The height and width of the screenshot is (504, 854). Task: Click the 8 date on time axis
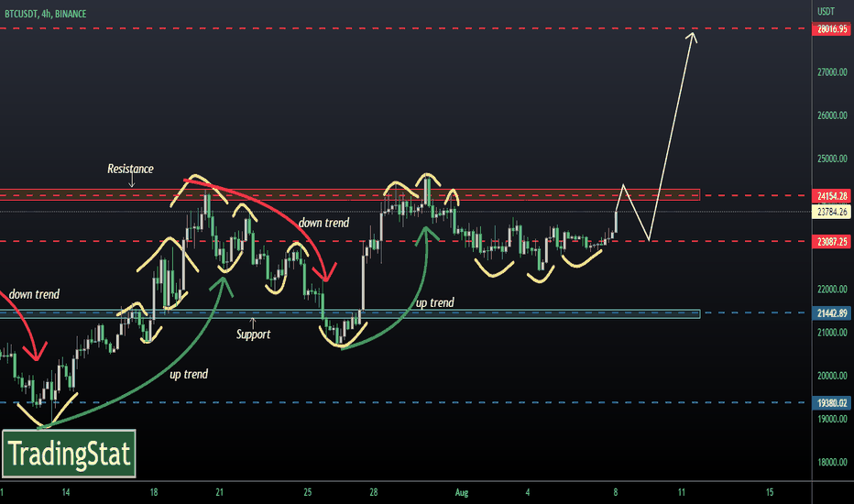pyautogui.click(x=616, y=492)
